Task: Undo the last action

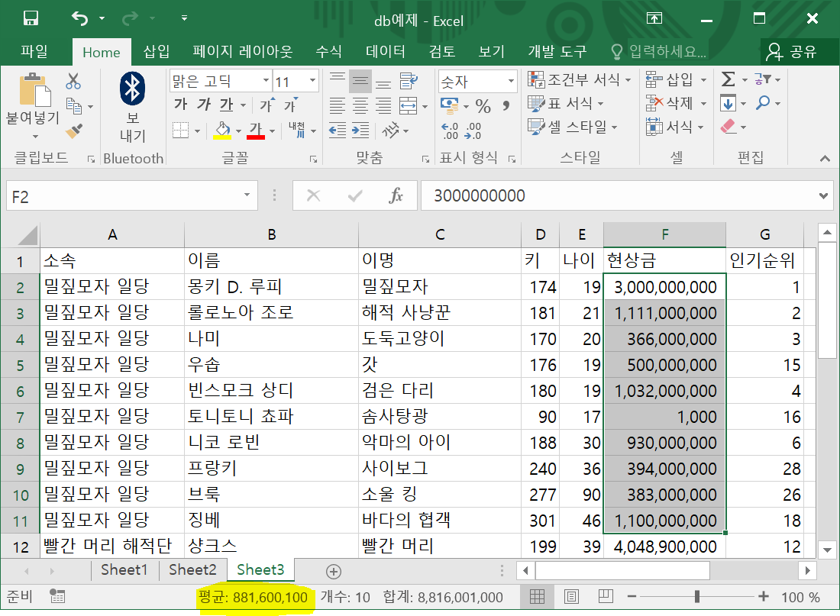Action: coord(79,18)
